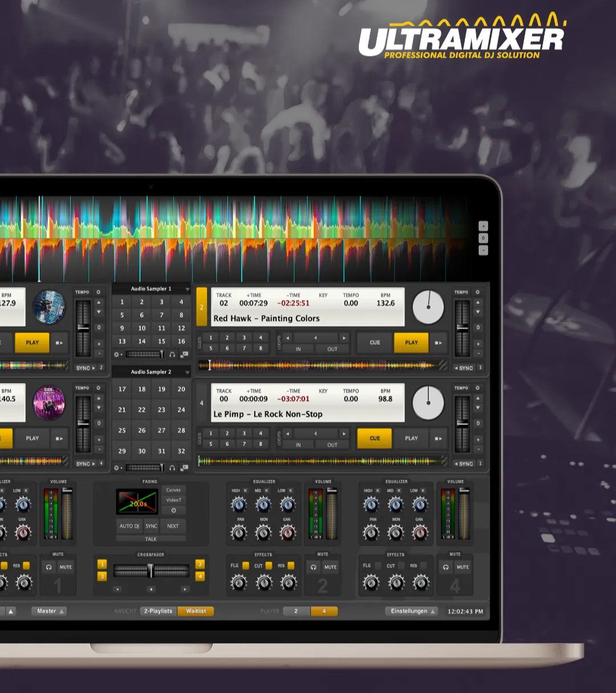This screenshot has height=693, width=616.
Task: Toggle FLG effect on channel 2
Action: pyautogui.click(x=246, y=566)
